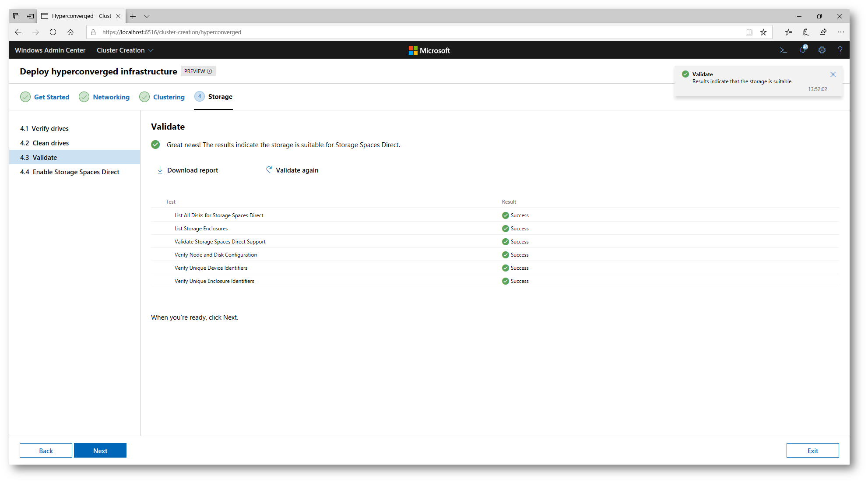Image resolution: width=868 pixels, height=483 pixels.
Task: Click the Back button
Action: pos(46,451)
